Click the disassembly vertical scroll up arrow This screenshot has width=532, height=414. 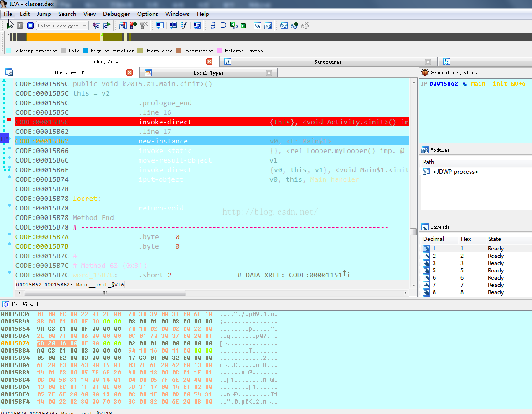pyautogui.click(x=413, y=82)
